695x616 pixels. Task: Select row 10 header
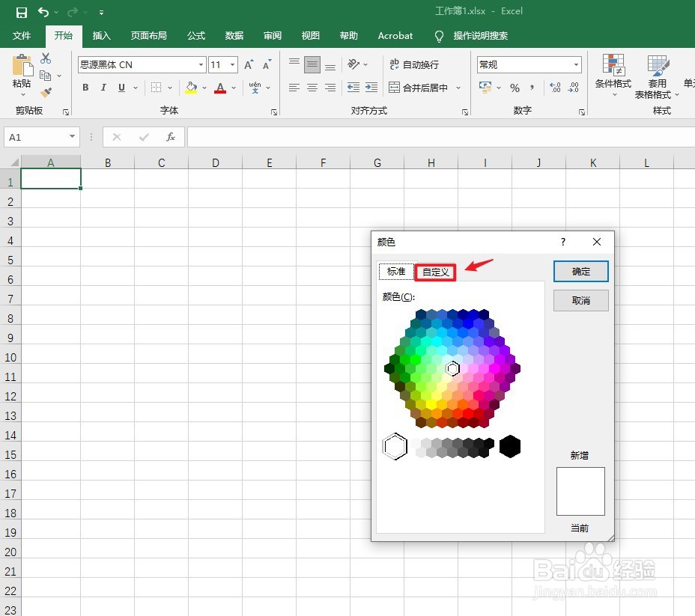click(10, 357)
